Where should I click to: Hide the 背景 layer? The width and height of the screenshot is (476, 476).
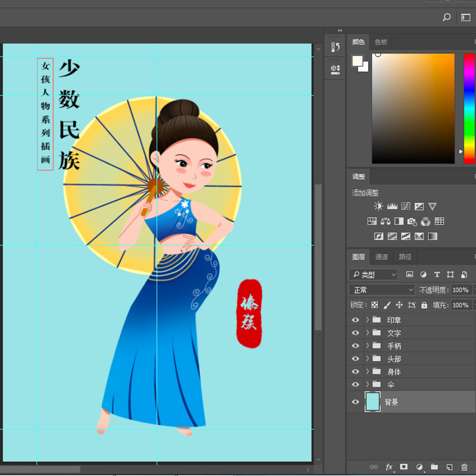(355, 401)
